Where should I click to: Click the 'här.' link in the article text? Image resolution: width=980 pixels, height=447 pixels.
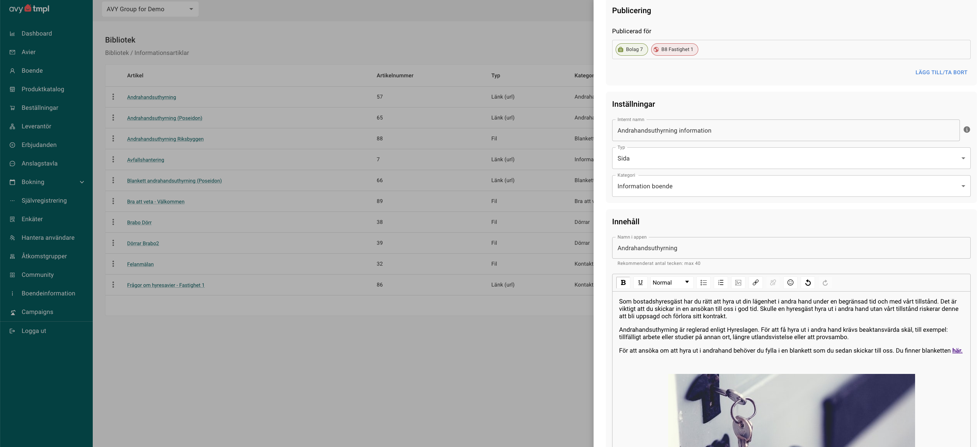click(957, 351)
